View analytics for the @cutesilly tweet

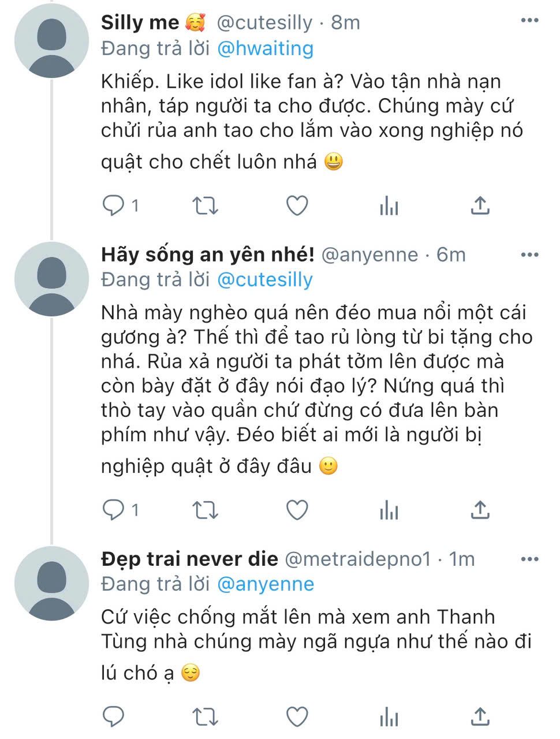coord(389,206)
